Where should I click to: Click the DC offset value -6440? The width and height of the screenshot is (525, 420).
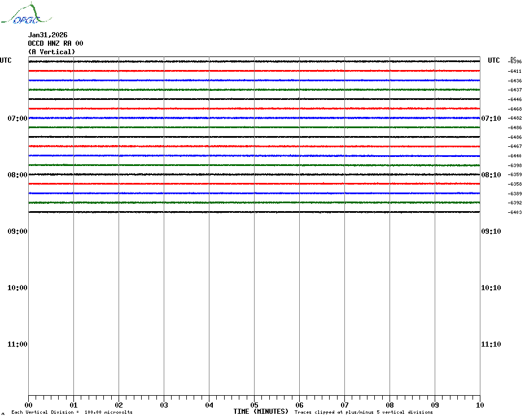pos(515,156)
